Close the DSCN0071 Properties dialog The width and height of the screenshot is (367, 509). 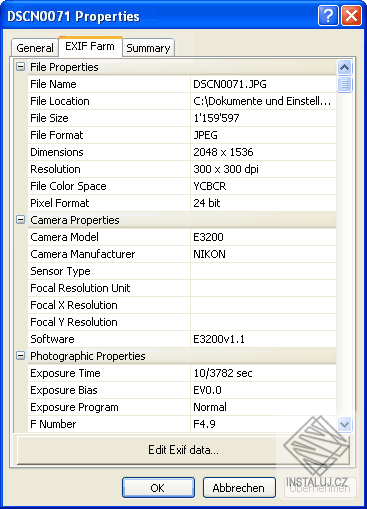tap(351, 15)
